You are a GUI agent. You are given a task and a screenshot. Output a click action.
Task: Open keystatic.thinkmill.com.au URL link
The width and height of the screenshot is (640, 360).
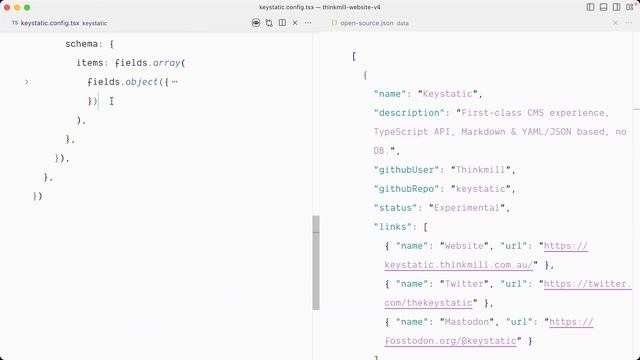(459, 265)
